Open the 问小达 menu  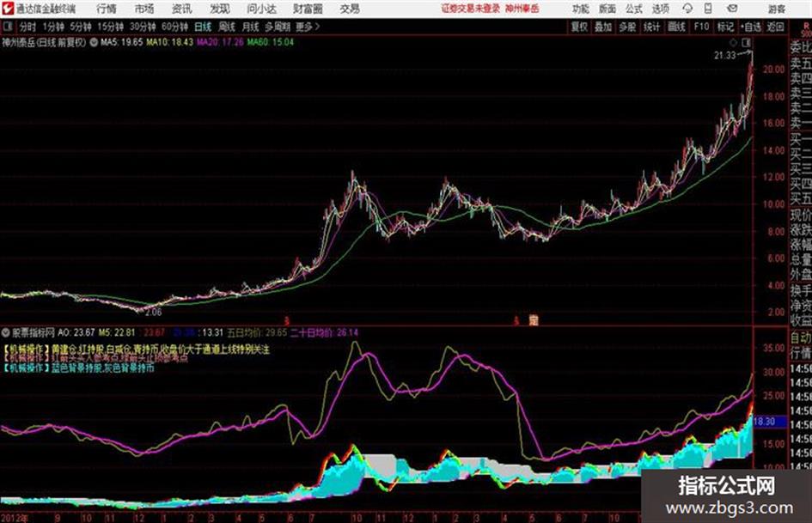click(x=261, y=9)
